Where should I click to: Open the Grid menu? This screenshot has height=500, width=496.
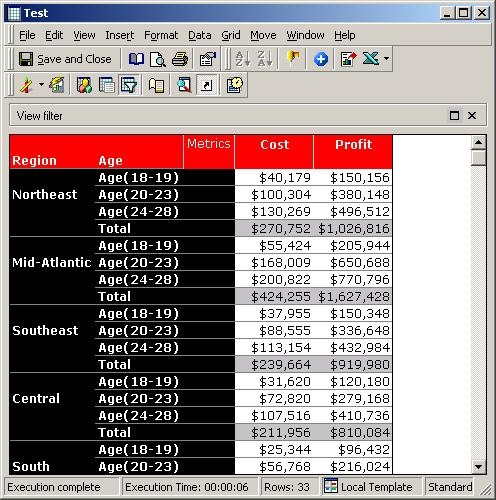231,35
